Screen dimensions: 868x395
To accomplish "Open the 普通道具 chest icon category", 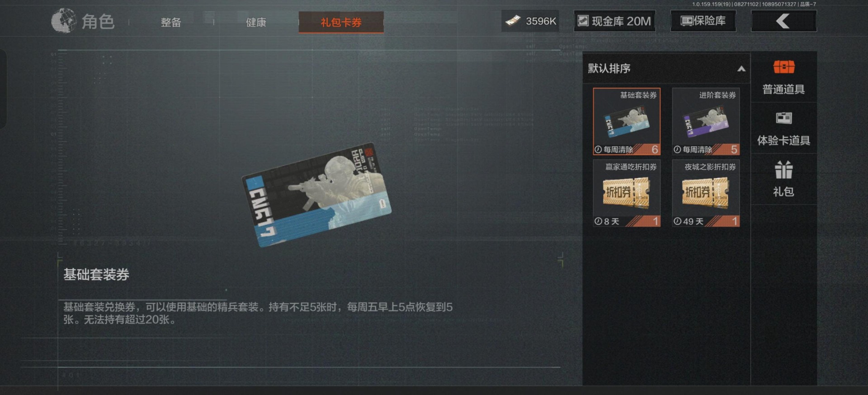I will point(783,67).
